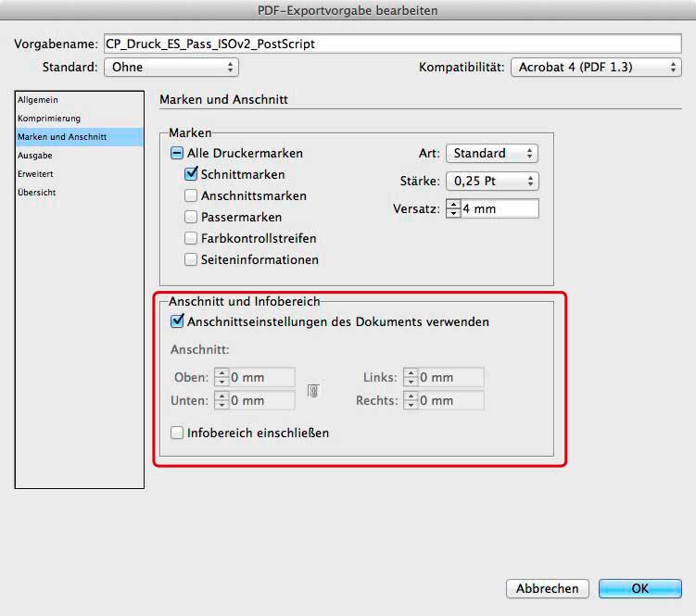Click the Vorgabename text field
This screenshot has height=616, width=696.
pyautogui.click(x=393, y=44)
